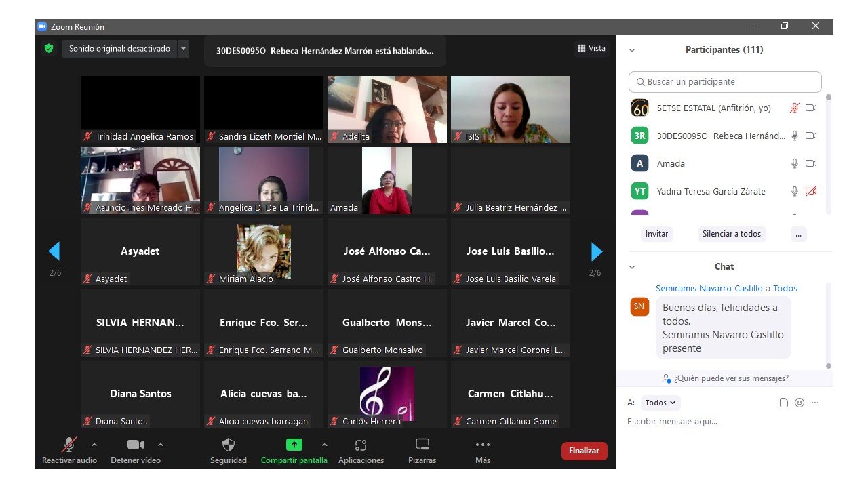This screenshot has height=488, width=868.
Task: Open the Aplicaciones panel
Action: pos(361,451)
